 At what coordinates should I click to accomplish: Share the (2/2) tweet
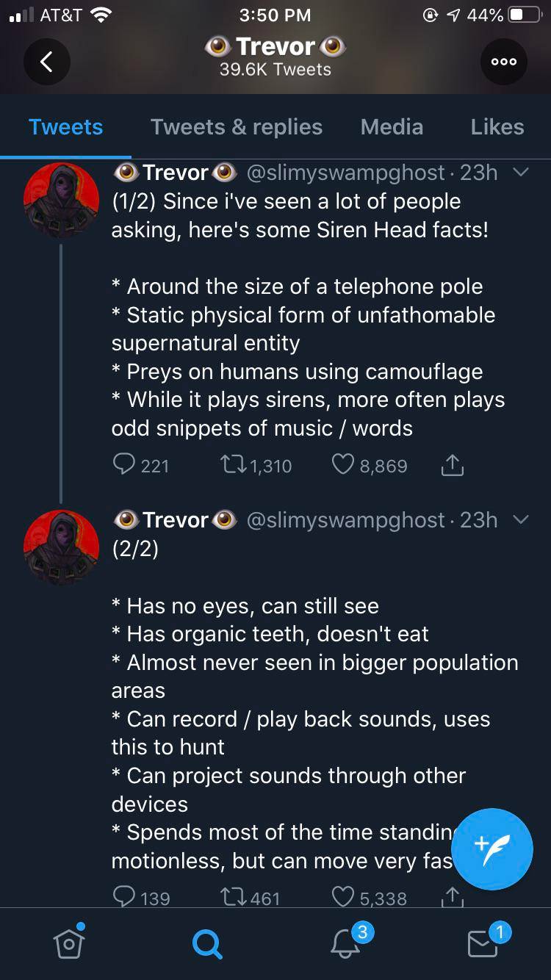(453, 897)
